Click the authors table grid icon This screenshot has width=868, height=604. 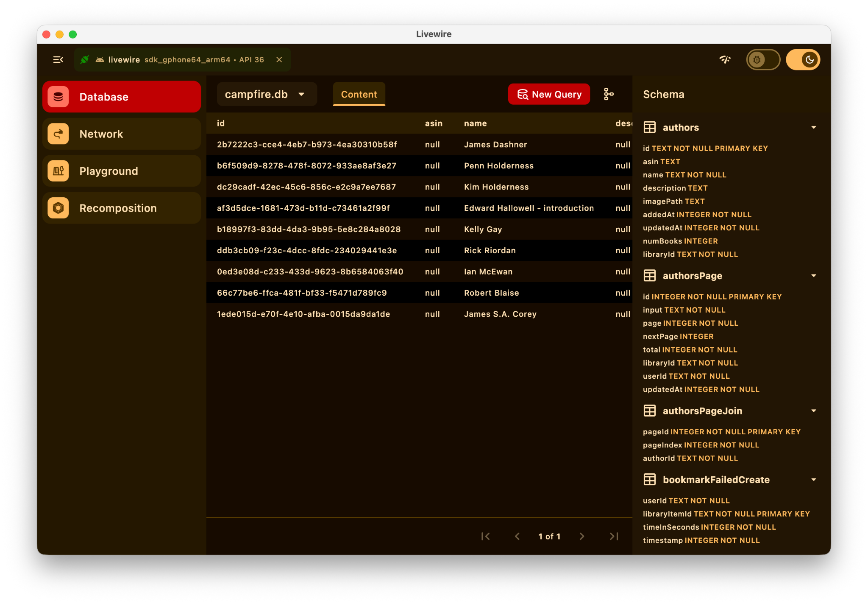[x=650, y=127]
